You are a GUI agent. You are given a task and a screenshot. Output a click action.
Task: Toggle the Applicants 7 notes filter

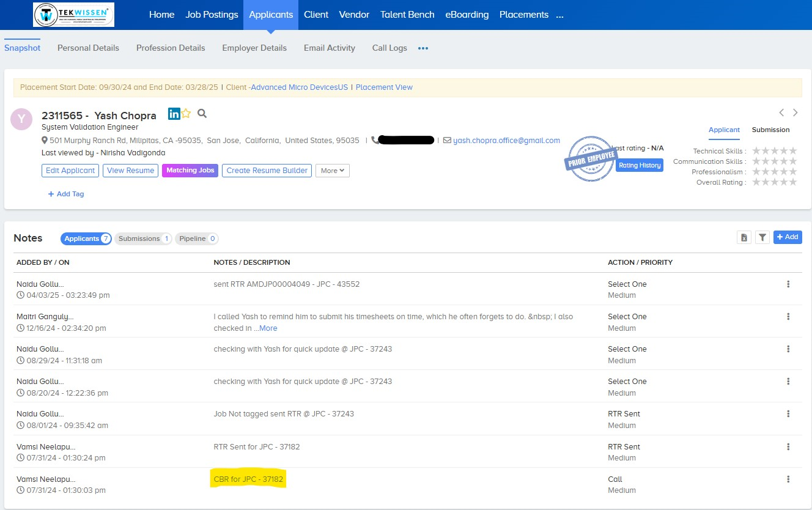(x=86, y=238)
